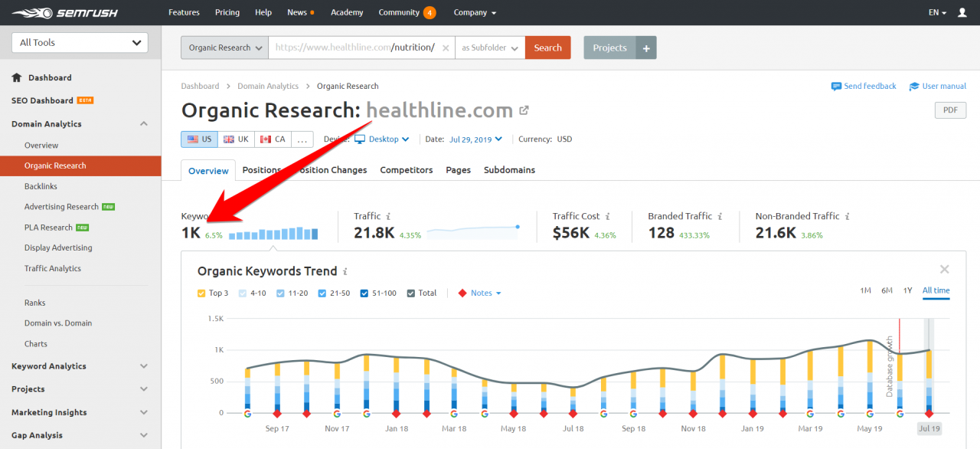Viewport: 980px width, 449px height.
Task: Open Traffic Analytics in the sidebar
Action: click(x=53, y=268)
